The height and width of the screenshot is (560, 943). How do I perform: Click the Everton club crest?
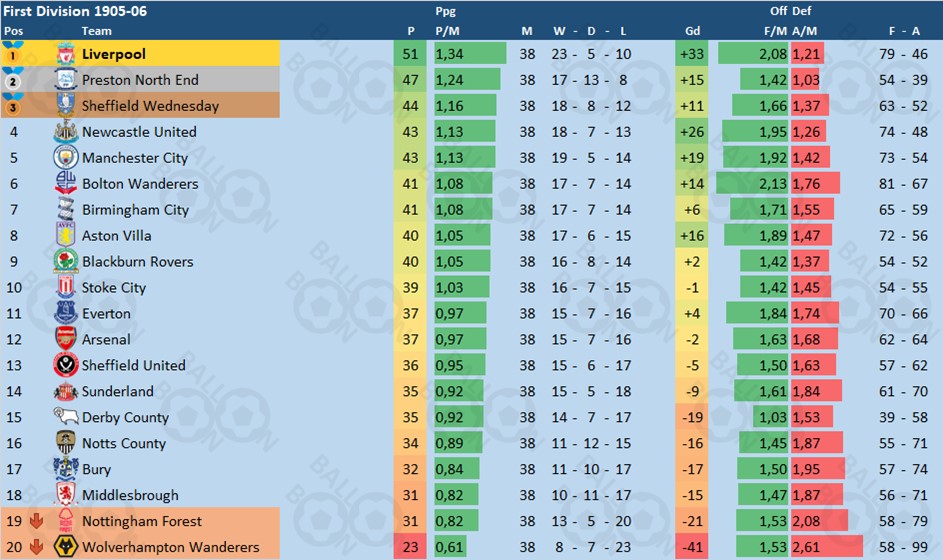pyautogui.click(x=66, y=313)
